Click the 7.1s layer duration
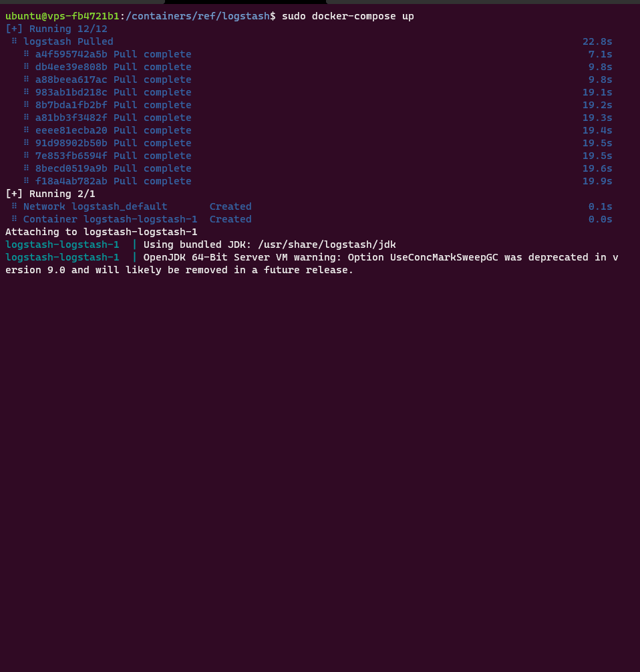Image resolution: width=640 pixels, height=672 pixels. click(x=600, y=54)
